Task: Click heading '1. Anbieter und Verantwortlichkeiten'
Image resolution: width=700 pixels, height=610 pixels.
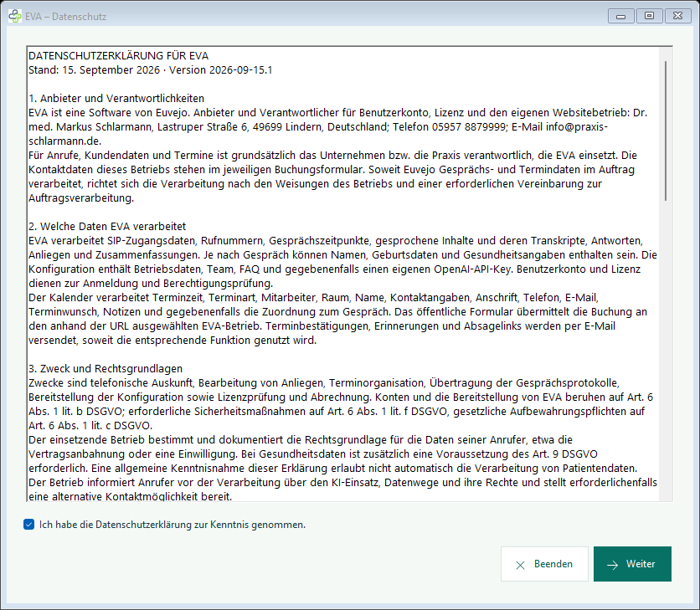Action: pyautogui.click(x=116, y=99)
